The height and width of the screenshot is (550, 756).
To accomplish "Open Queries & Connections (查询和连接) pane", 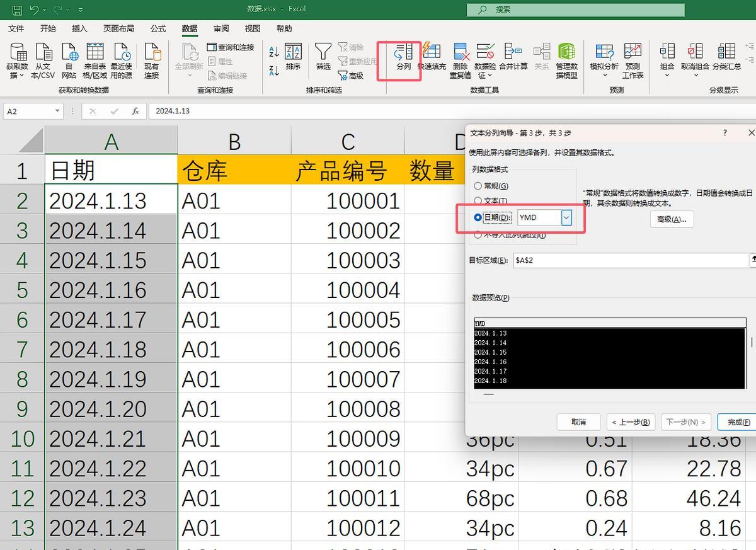I will click(231, 47).
